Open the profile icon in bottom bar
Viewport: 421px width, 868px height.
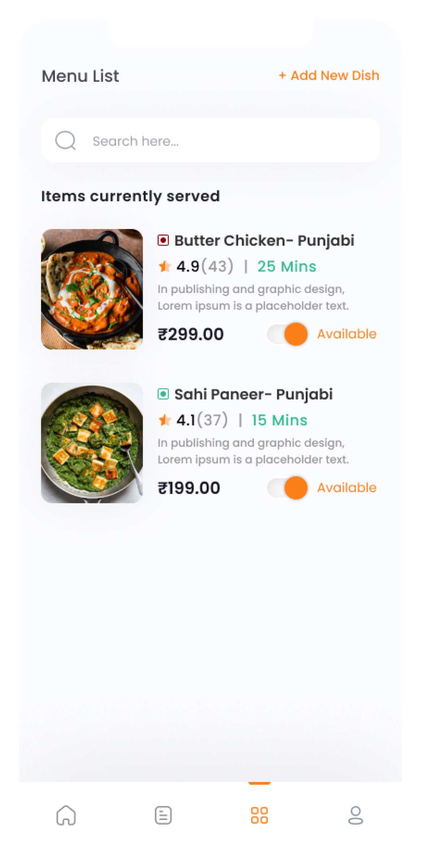356,815
